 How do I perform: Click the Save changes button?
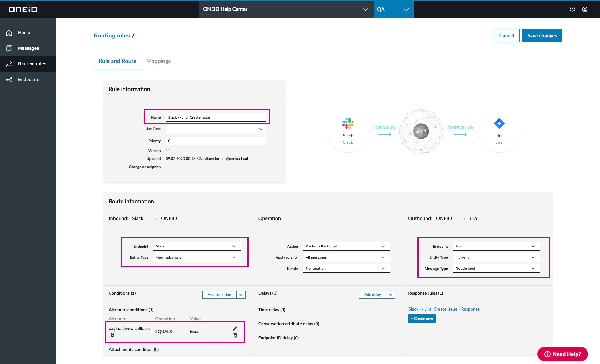coord(542,36)
